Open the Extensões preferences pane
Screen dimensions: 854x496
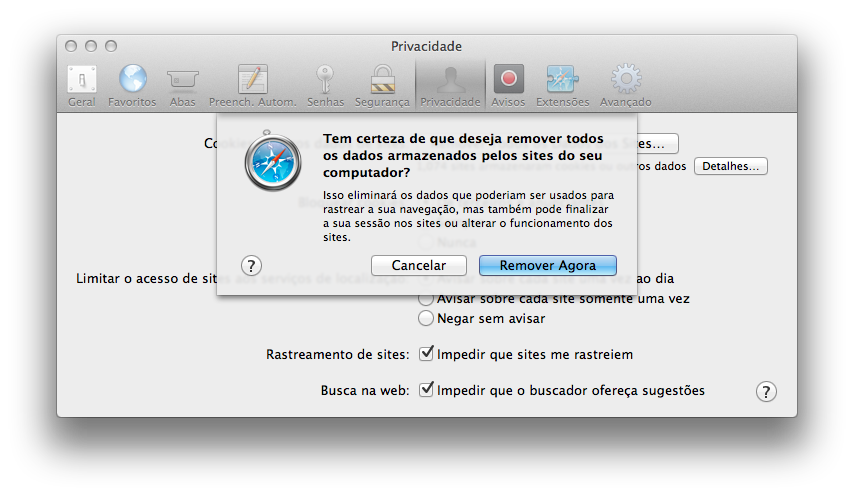[562, 85]
